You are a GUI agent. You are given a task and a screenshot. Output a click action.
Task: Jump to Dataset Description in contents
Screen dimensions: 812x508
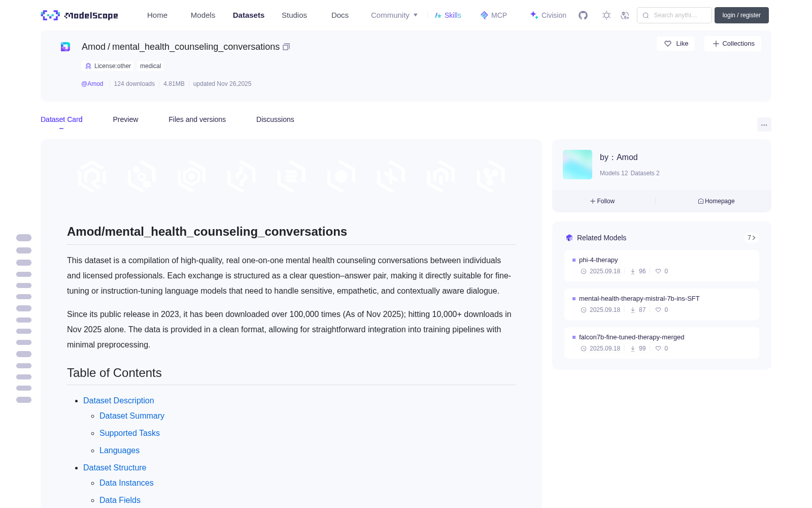point(118,401)
